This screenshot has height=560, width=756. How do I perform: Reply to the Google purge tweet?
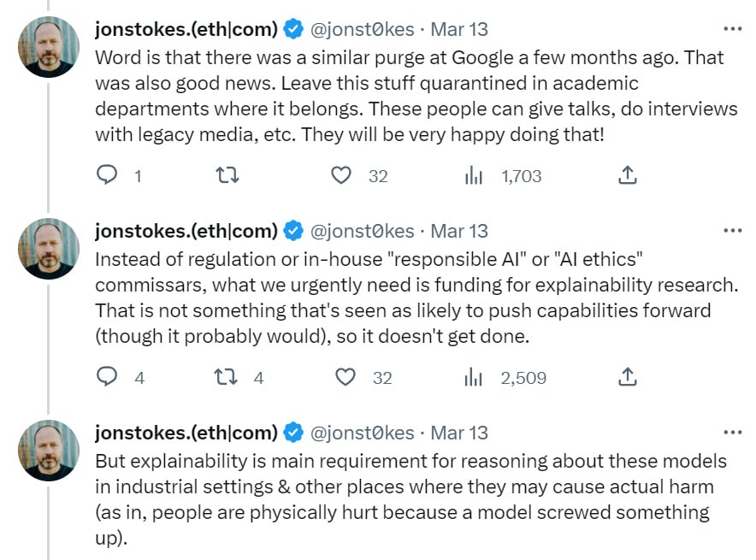pyautogui.click(x=107, y=175)
